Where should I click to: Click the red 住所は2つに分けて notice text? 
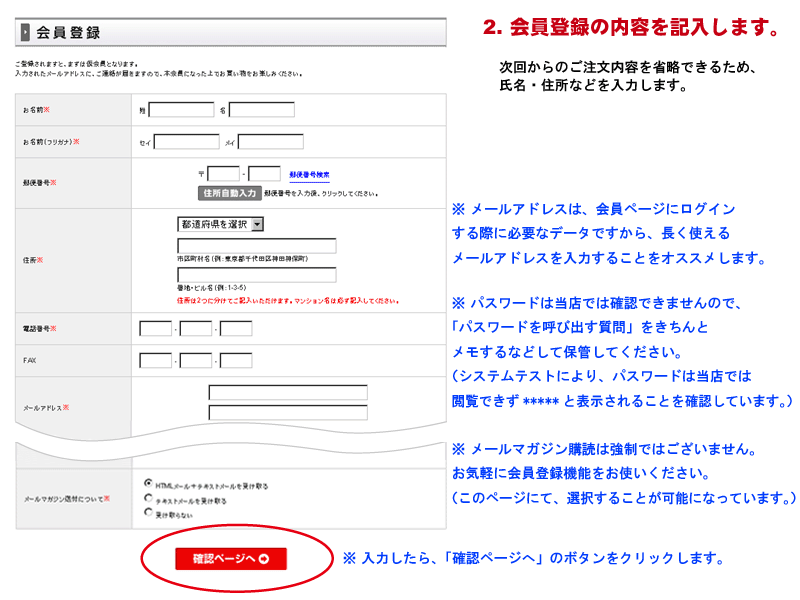coord(288,301)
